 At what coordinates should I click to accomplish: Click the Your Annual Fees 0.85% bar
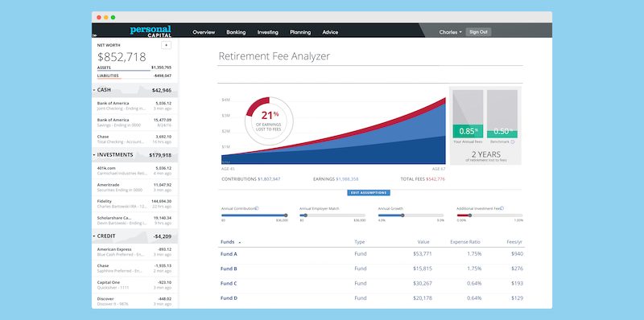(468, 114)
